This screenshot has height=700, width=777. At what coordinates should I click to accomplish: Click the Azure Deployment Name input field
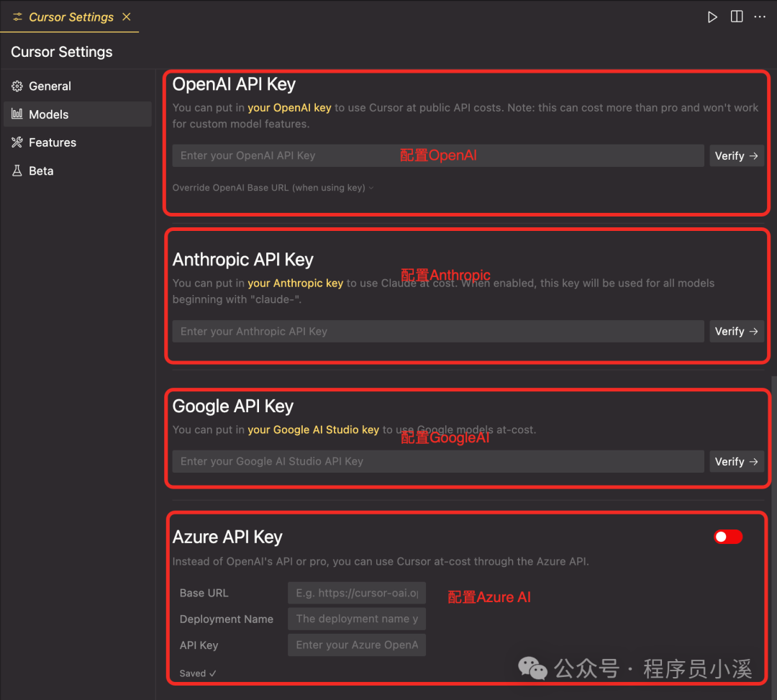[x=357, y=619]
